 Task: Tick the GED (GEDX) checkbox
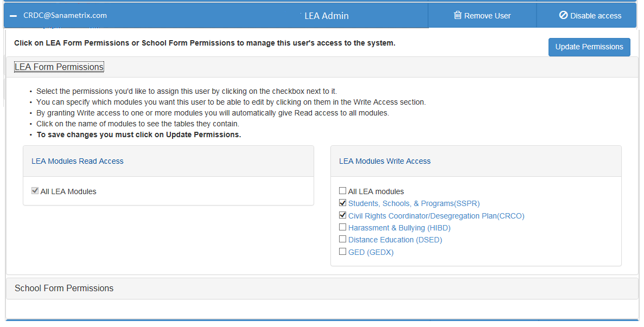point(342,252)
